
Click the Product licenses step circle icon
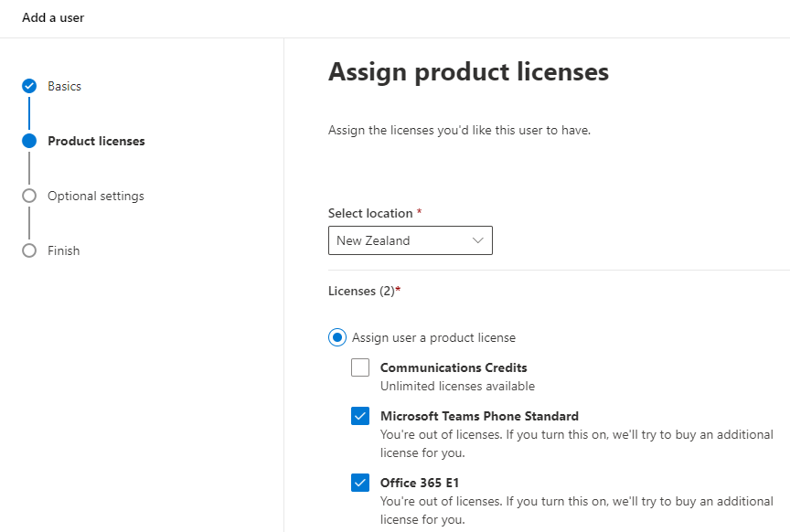[x=29, y=141]
